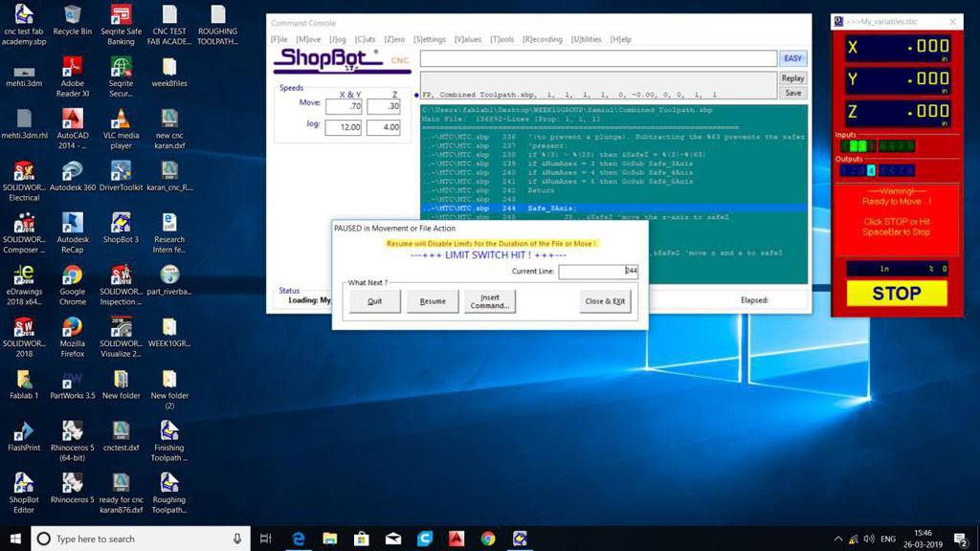Open the PartWorks 3.5 desktop shortcut

[x=73, y=384]
